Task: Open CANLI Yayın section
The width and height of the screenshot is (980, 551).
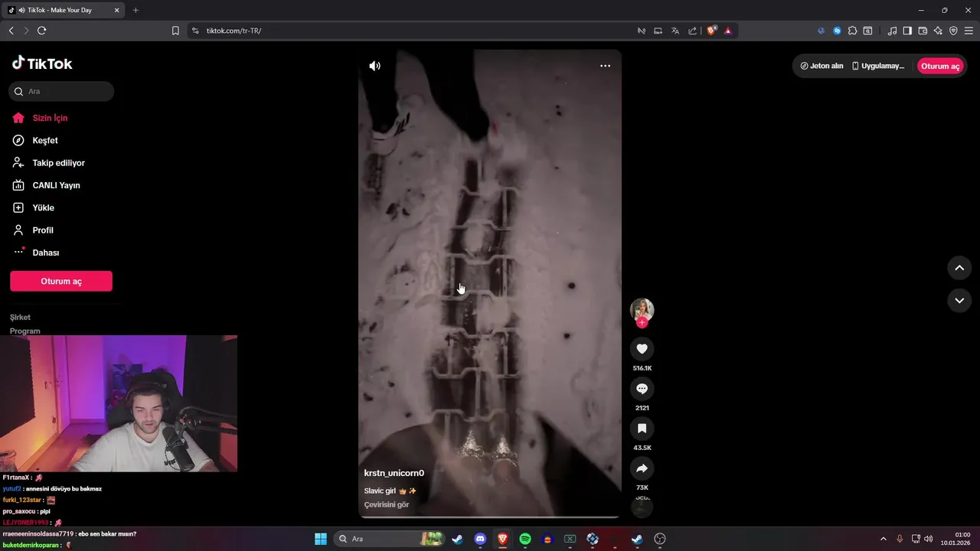Action: pos(56,185)
